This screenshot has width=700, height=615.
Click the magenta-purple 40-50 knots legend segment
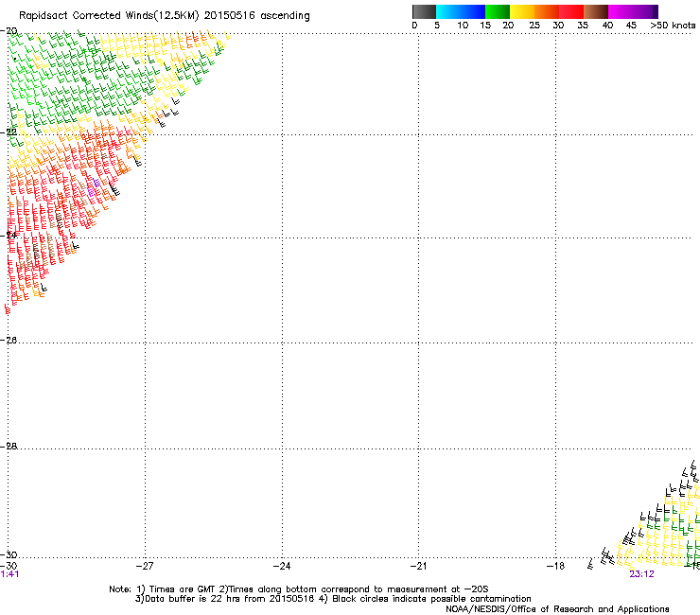[633, 11]
